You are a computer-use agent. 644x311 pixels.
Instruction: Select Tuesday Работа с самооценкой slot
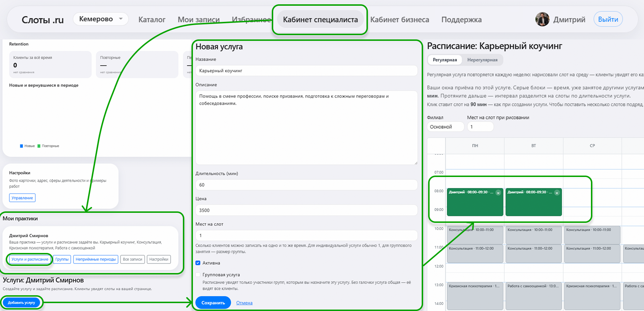tap(534, 296)
